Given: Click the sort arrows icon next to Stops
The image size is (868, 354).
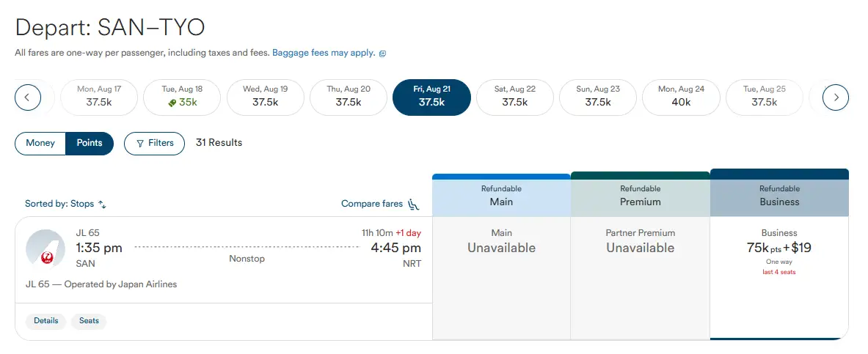Looking at the screenshot, I should pos(102,204).
